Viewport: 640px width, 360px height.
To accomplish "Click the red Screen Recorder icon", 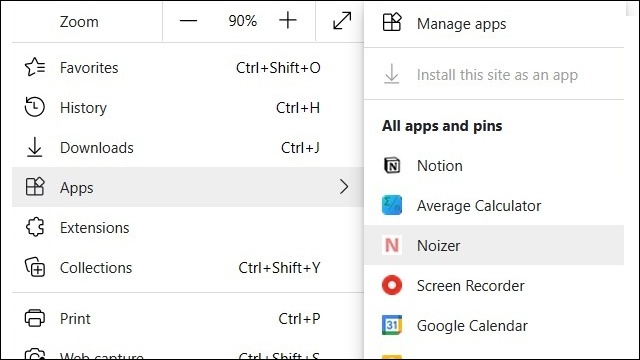I will 392,285.
